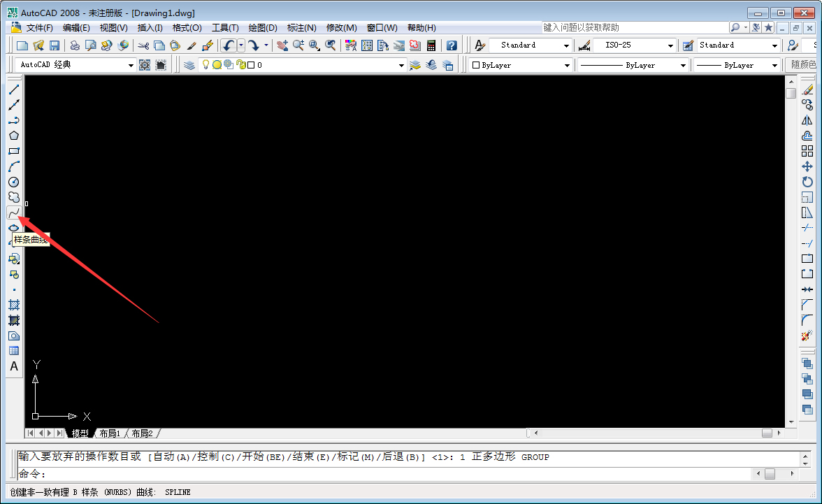Screen dimensions: 822x504
Task: Select the Spline tool under the tooltip
Action: coord(14,213)
